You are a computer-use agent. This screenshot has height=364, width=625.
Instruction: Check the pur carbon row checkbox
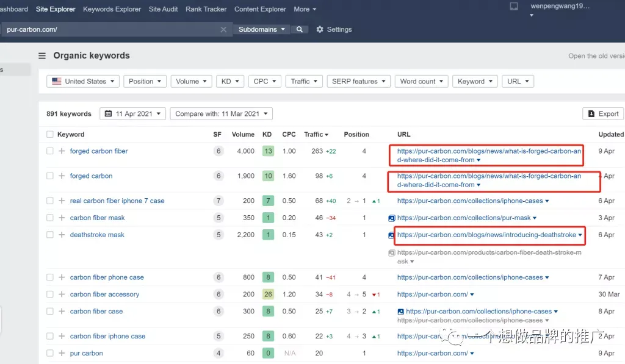point(50,353)
